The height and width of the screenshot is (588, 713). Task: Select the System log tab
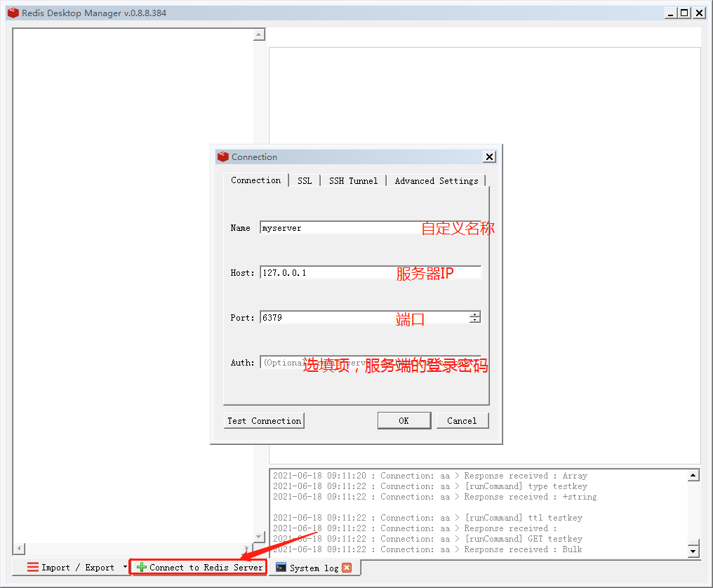click(x=314, y=568)
